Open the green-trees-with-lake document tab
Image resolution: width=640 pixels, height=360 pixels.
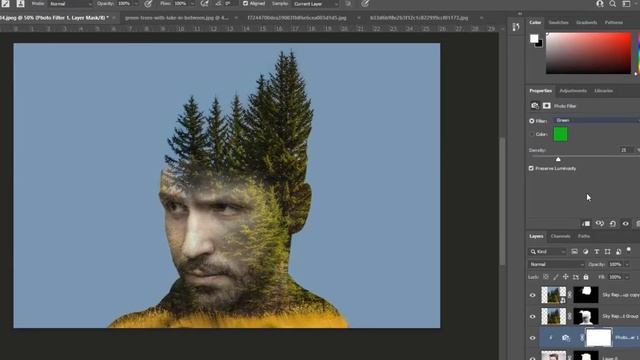(x=176, y=18)
